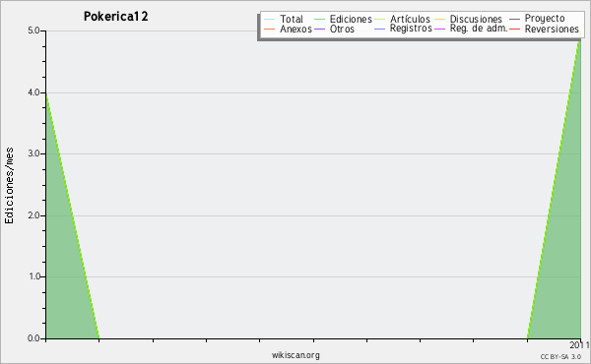Click the 5.0 y-axis value
591x364 pixels.
[x=33, y=30]
